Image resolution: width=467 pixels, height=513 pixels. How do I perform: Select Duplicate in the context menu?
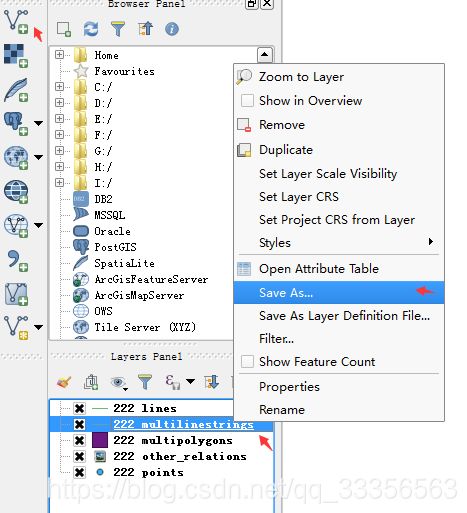point(339,150)
